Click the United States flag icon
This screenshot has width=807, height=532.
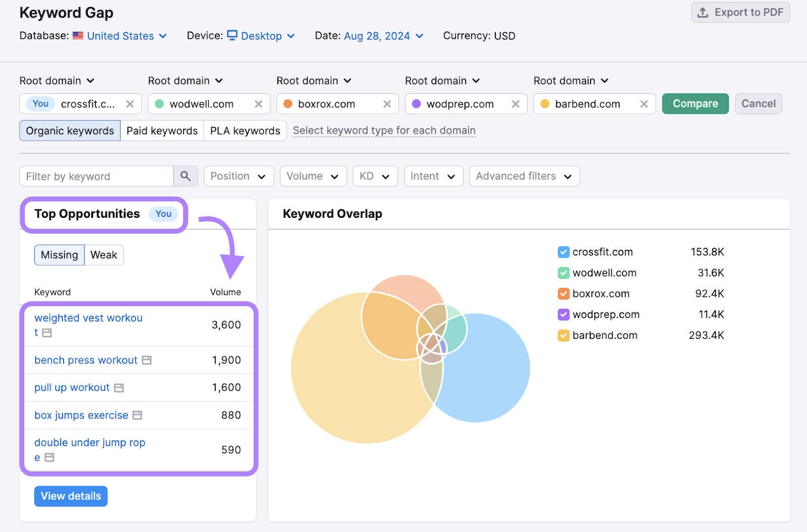click(78, 36)
